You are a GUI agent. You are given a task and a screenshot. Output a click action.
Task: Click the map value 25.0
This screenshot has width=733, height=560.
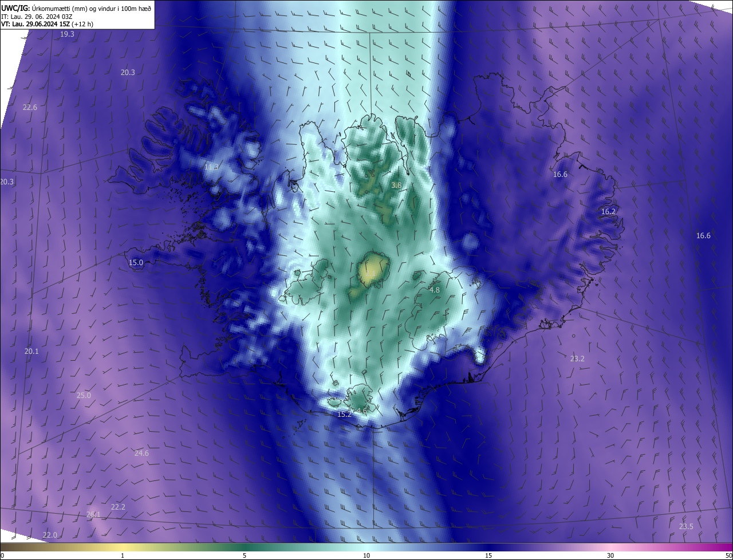point(84,396)
